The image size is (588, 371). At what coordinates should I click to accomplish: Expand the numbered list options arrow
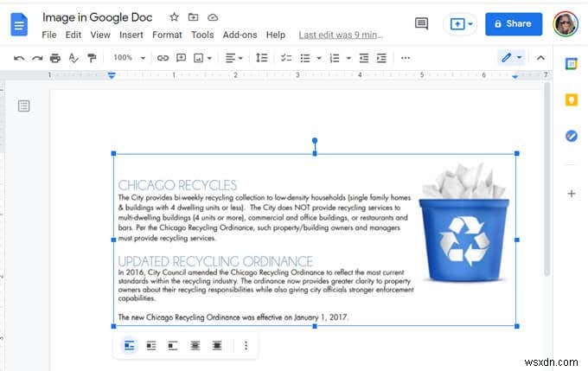click(x=348, y=58)
